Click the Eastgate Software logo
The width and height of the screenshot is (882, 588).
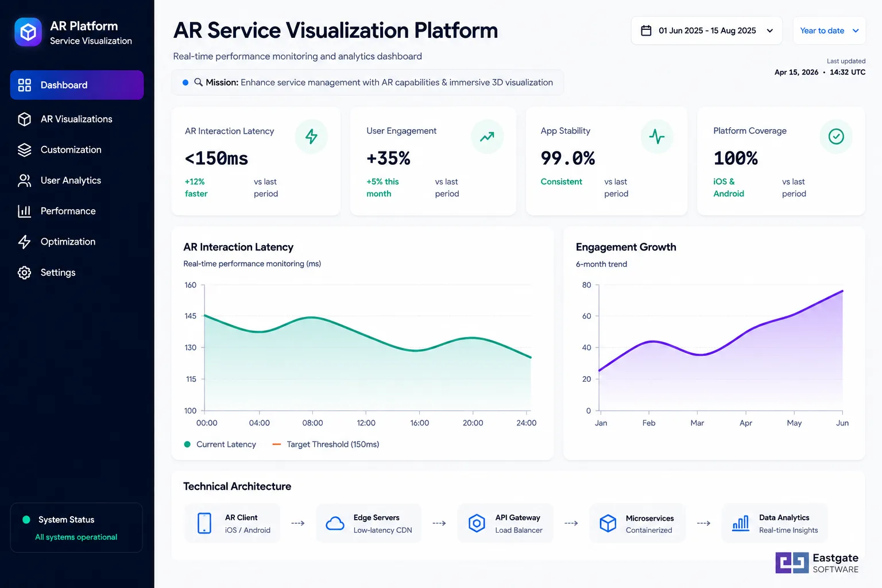(x=817, y=563)
